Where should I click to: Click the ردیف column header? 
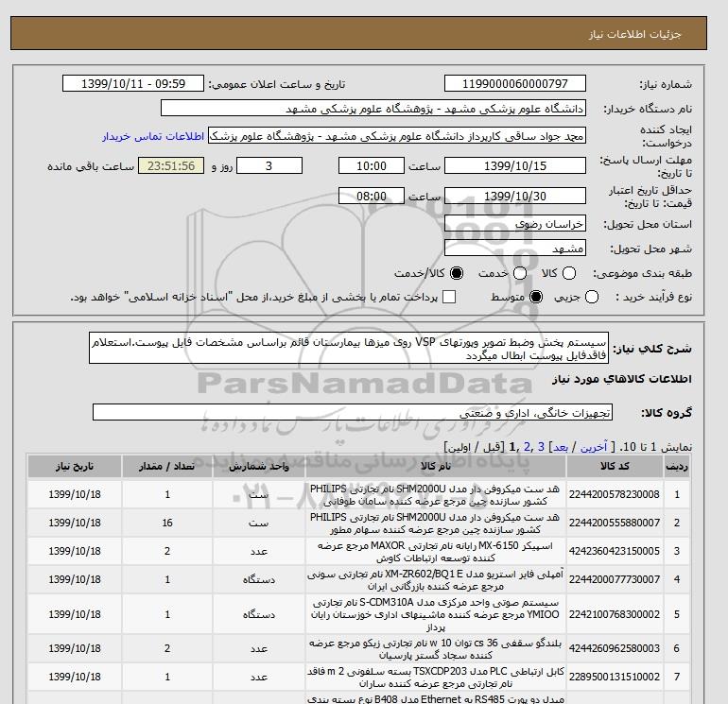pos(677,467)
